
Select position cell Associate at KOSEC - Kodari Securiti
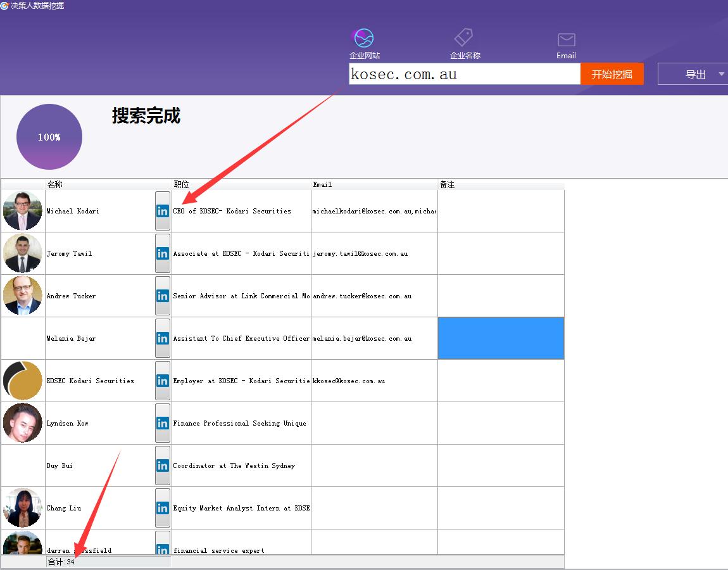coord(241,253)
